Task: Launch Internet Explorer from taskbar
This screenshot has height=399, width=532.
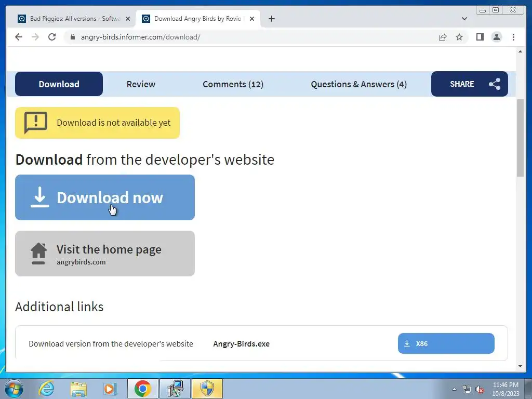Action: [46, 389]
